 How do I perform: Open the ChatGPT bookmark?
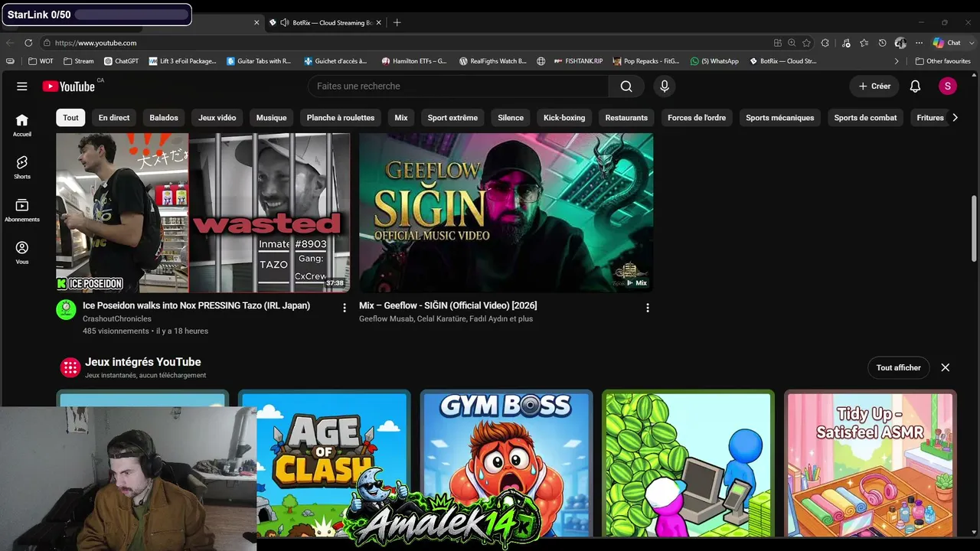click(x=121, y=61)
